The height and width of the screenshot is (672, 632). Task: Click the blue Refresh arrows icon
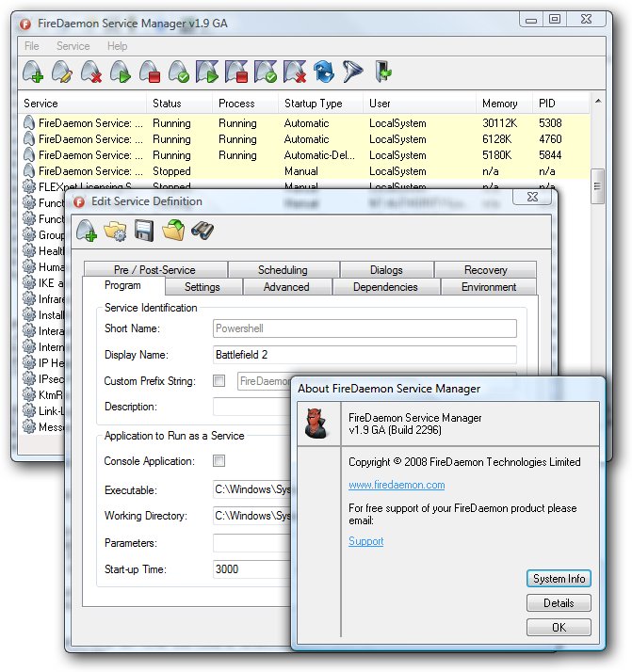click(x=324, y=72)
